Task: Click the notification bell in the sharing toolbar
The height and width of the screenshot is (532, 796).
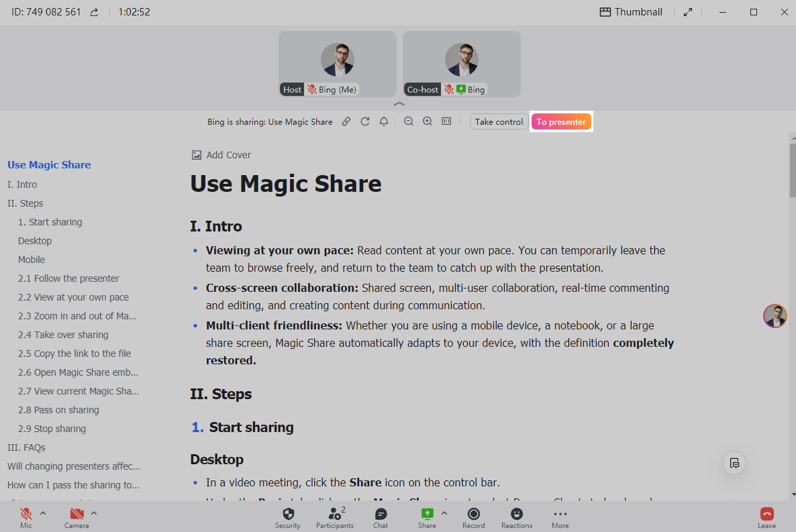Action: tap(383, 121)
